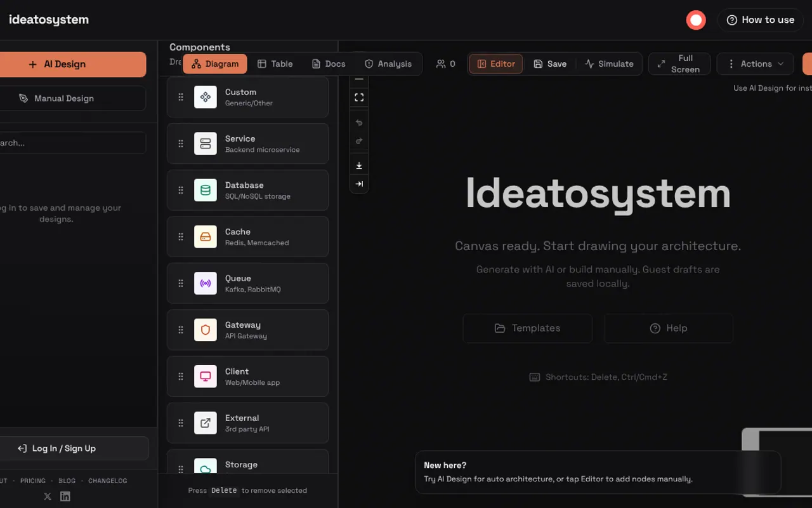This screenshot has width=812, height=508.
Task: Browse Templates from the canvas
Action: [528, 328]
